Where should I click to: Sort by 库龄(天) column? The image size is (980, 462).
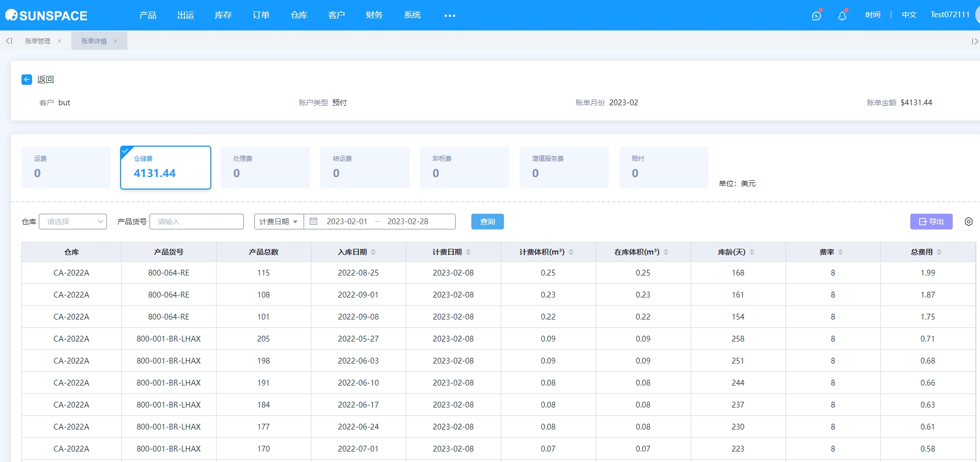coord(752,252)
